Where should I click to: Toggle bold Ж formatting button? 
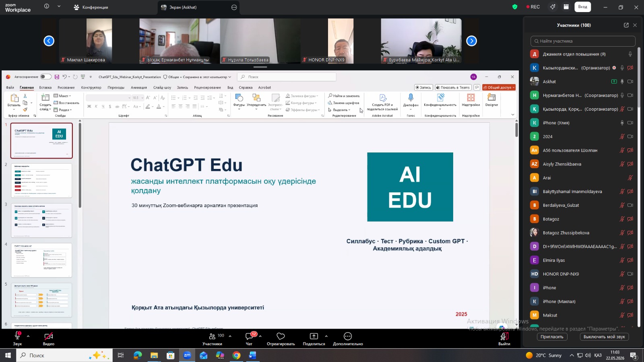[89, 107]
